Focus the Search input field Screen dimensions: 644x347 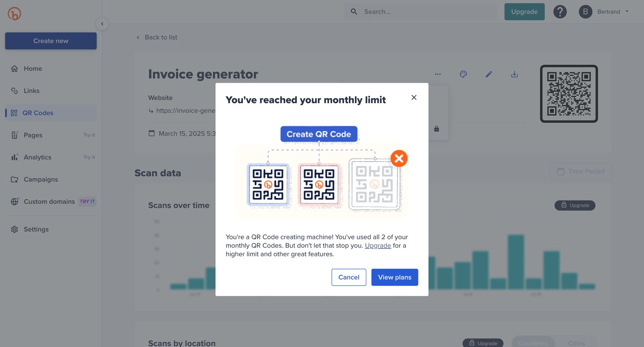pyautogui.click(x=421, y=12)
